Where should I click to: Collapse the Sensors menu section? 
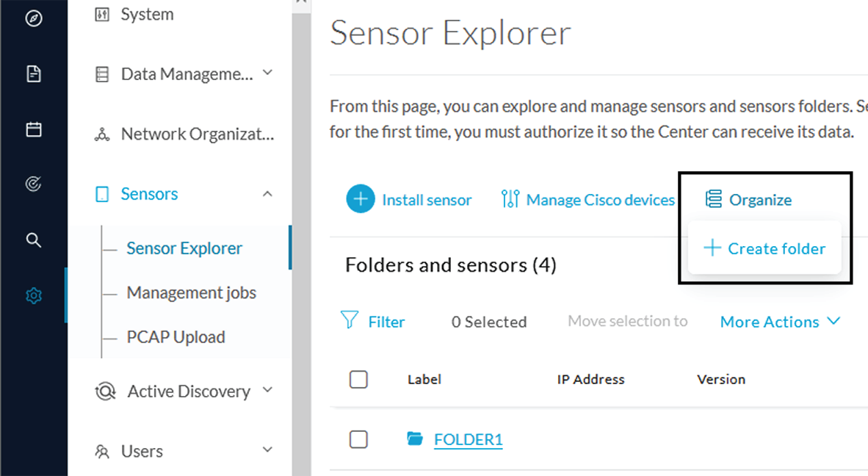click(267, 194)
